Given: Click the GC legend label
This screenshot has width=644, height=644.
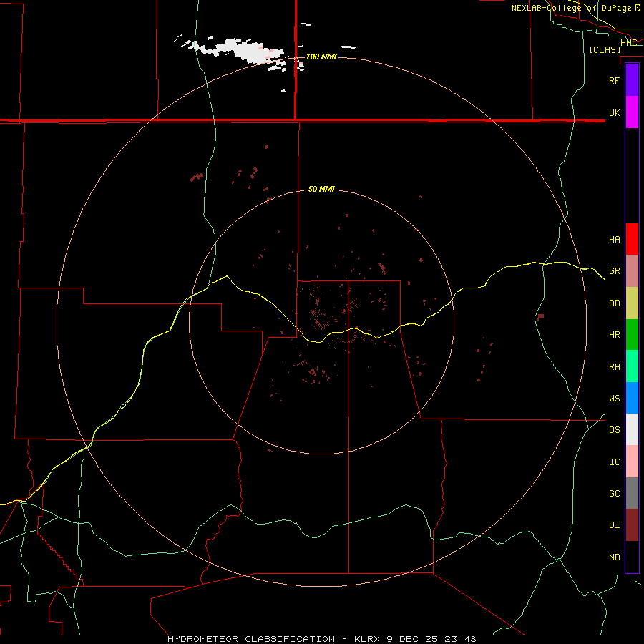Looking at the screenshot, I should 614,493.
